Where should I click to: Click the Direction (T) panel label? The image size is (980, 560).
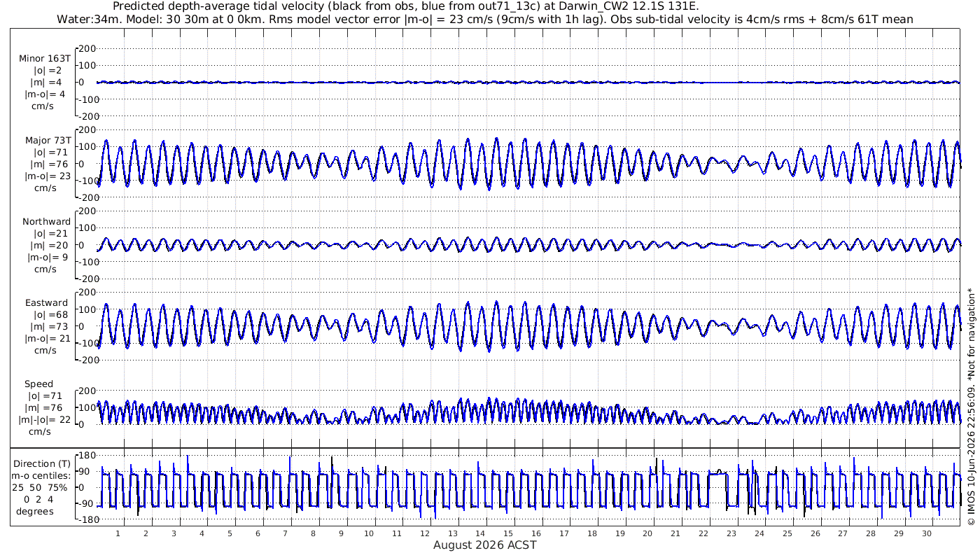42,463
